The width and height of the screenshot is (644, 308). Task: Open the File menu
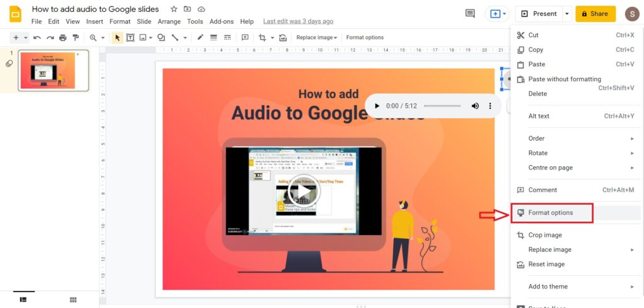36,21
